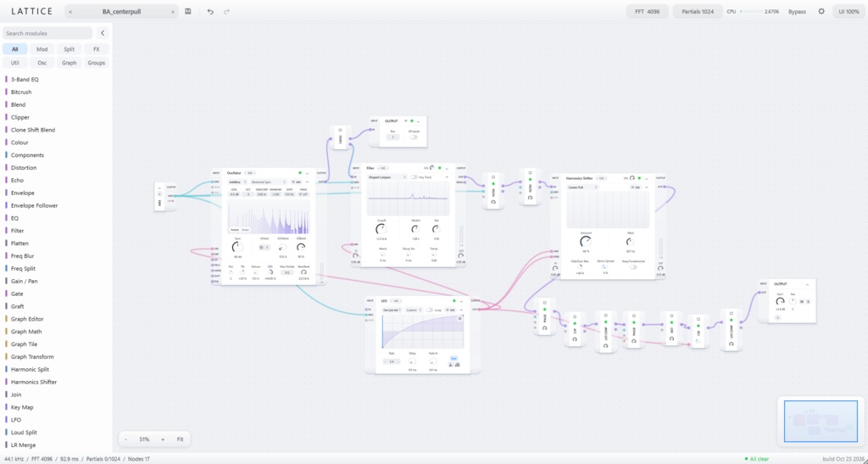Minimize the Harmonics Shifter module
This screenshot has width=868, height=464.
647,178
